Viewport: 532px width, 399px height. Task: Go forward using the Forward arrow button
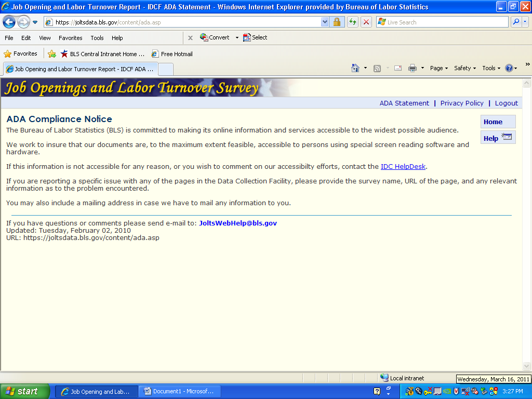23,22
